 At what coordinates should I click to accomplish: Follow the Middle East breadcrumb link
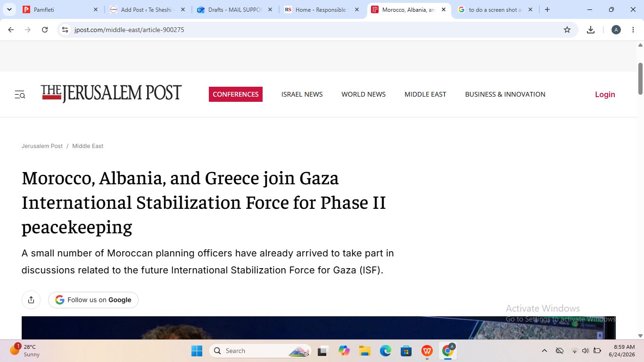pos(88,146)
